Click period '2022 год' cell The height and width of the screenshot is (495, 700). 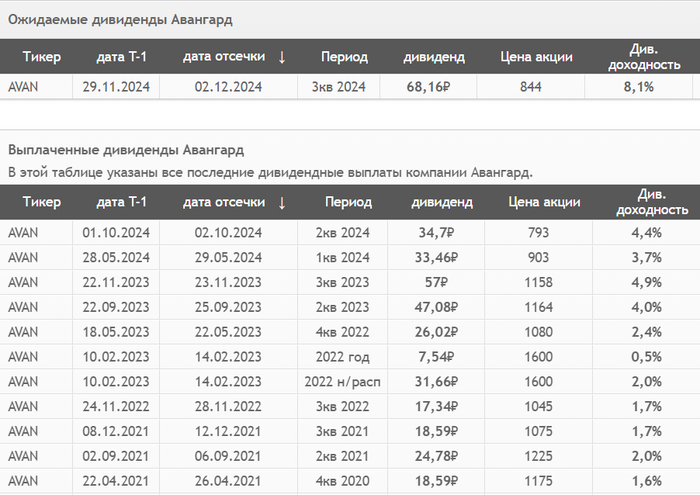pyautogui.click(x=342, y=357)
